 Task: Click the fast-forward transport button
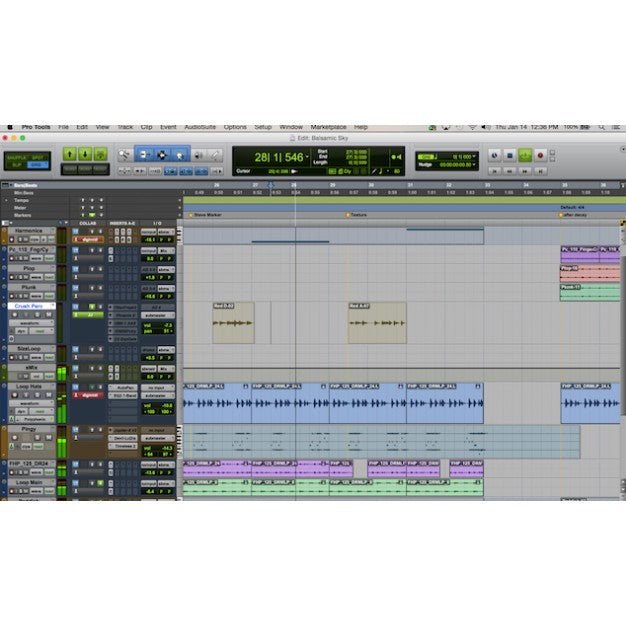[525, 171]
